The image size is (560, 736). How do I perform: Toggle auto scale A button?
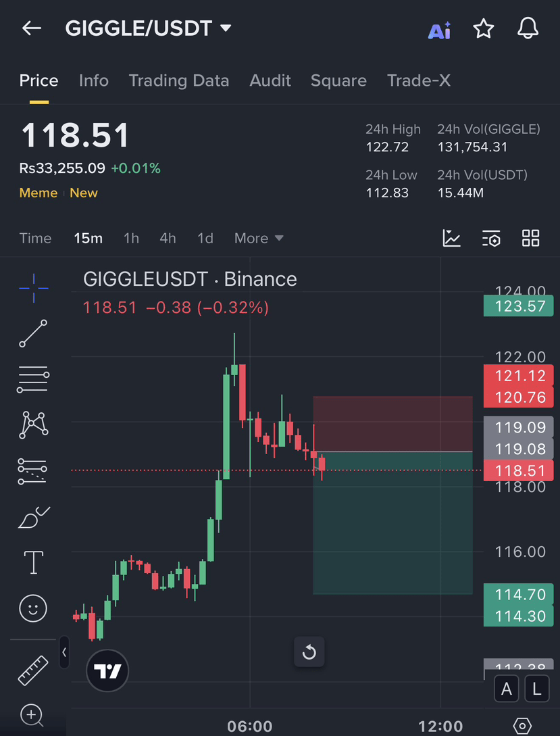click(507, 689)
